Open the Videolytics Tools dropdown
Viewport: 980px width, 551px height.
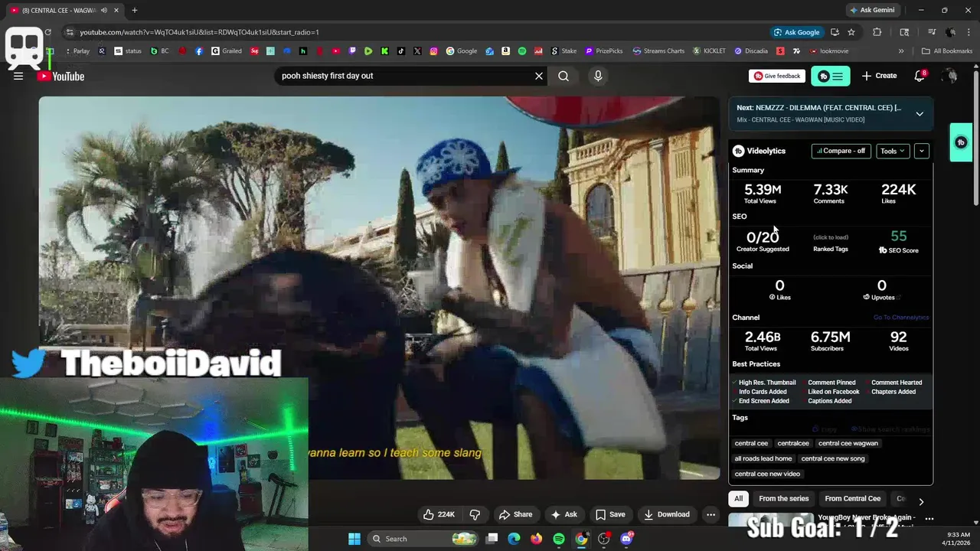pos(893,151)
